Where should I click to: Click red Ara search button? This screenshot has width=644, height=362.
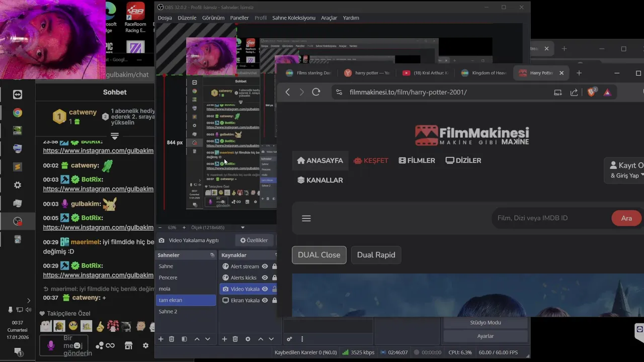[x=626, y=218]
